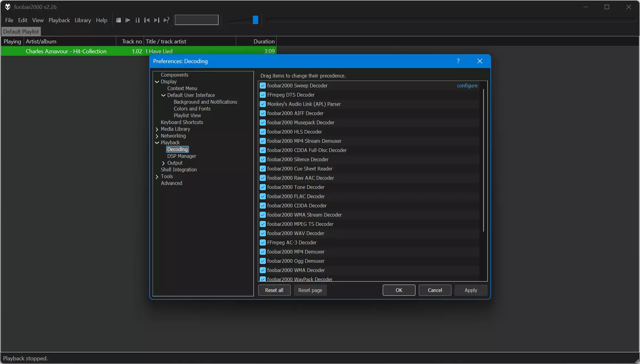Click the Apply button

(471, 290)
